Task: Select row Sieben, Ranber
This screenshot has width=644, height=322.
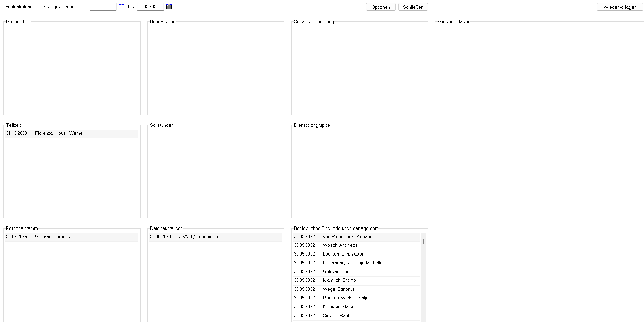Action: point(356,316)
